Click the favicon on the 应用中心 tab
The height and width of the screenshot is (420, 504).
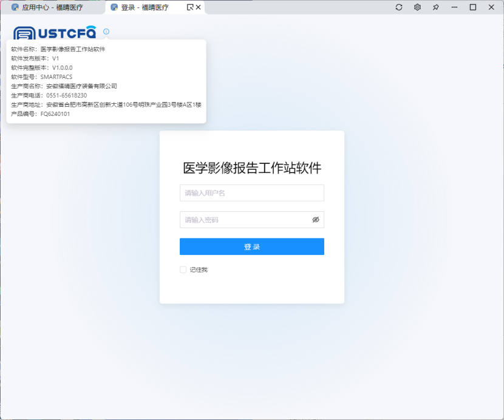[15, 7]
